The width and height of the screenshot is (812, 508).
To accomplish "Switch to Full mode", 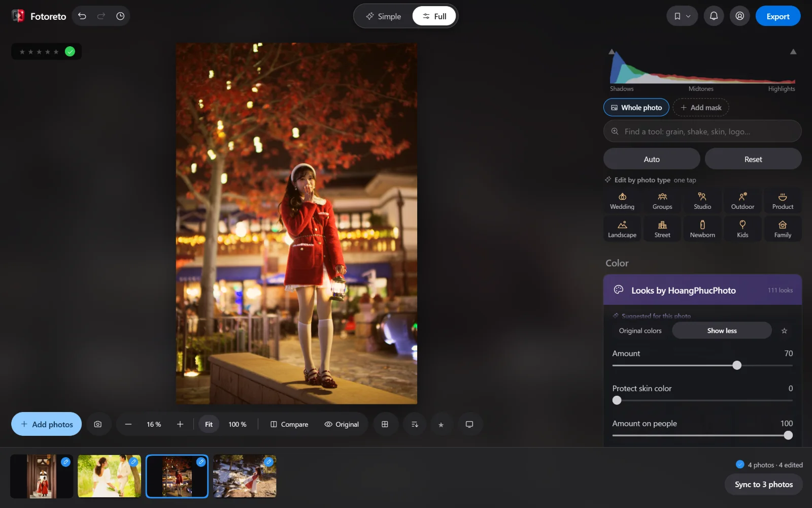I will click(x=434, y=16).
